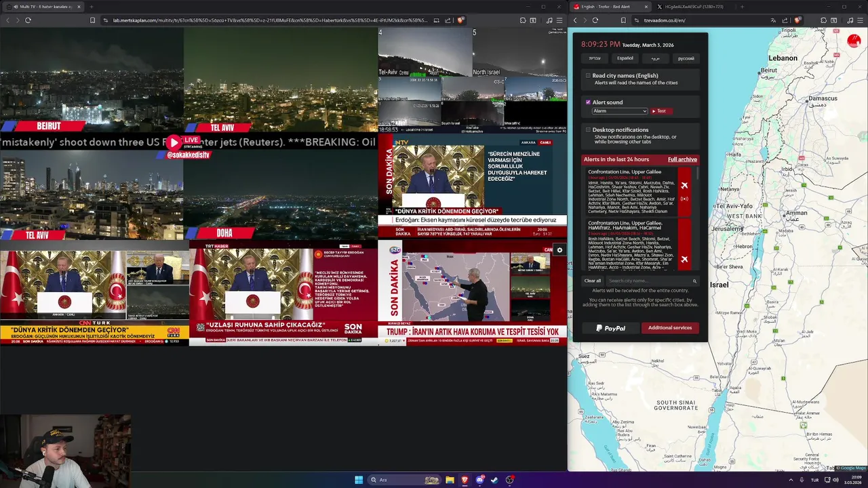868x488 pixels.
Task: Click siren broadcast icon of first alert
Action: click(x=684, y=199)
